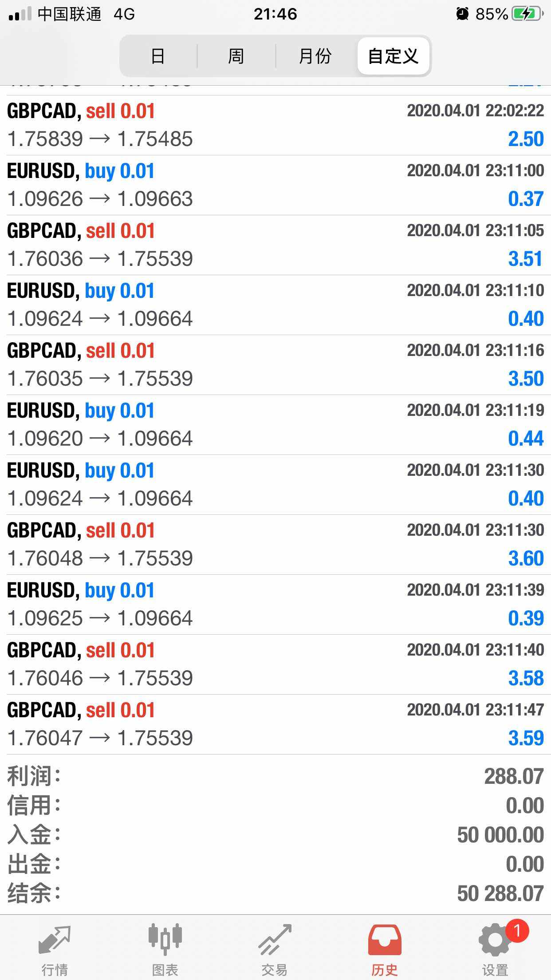Switch to the 周 week tab
The width and height of the screenshot is (551, 980).
[x=236, y=56]
